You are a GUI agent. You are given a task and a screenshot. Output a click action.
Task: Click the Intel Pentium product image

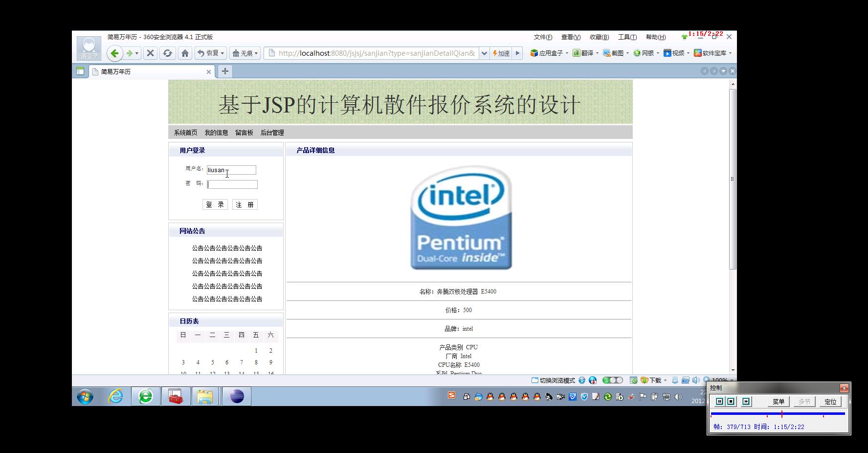pyautogui.click(x=461, y=218)
